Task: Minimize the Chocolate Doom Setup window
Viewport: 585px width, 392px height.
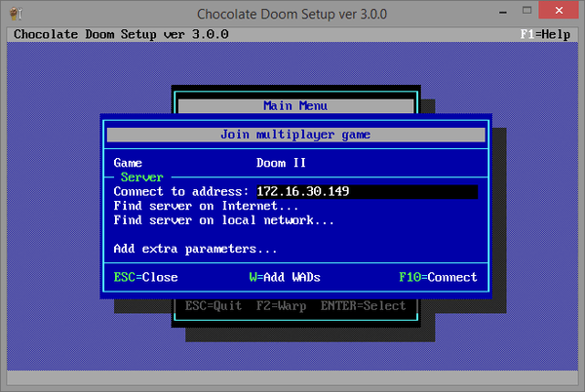Action: pos(503,11)
